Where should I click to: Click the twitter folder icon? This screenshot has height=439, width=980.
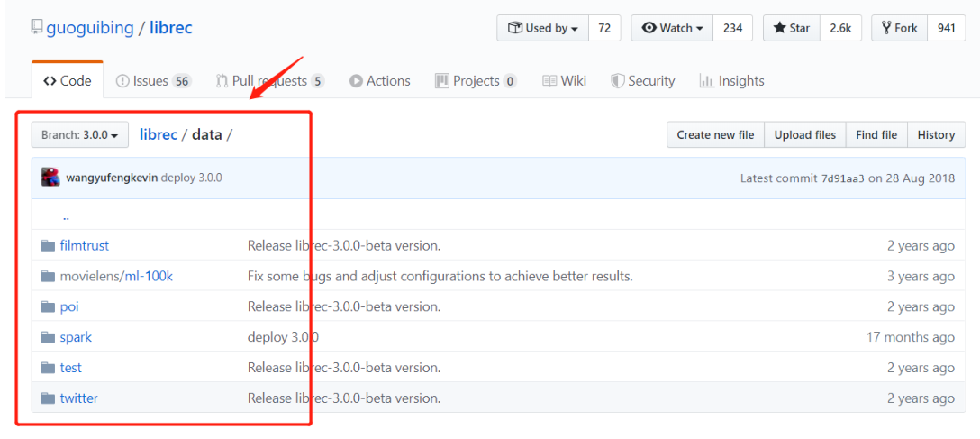tap(48, 398)
